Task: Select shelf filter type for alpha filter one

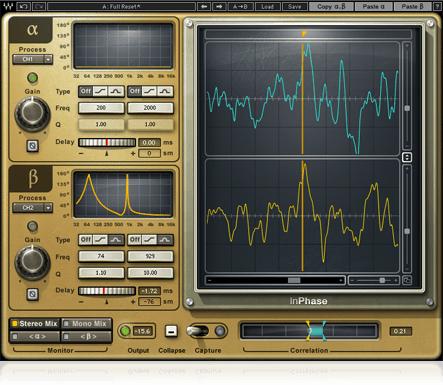Action: point(100,91)
